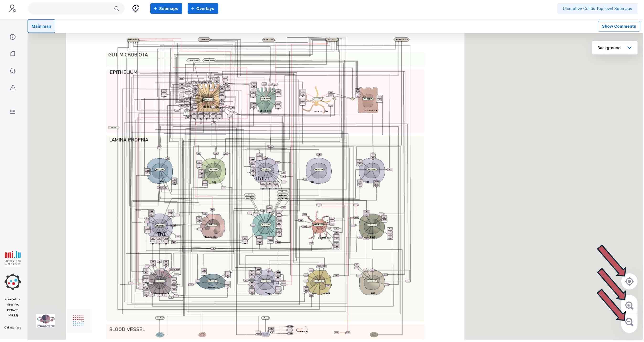This screenshot has height=342, width=644.
Task: Open the plugins puzzle-piece icon
Action: point(13,71)
